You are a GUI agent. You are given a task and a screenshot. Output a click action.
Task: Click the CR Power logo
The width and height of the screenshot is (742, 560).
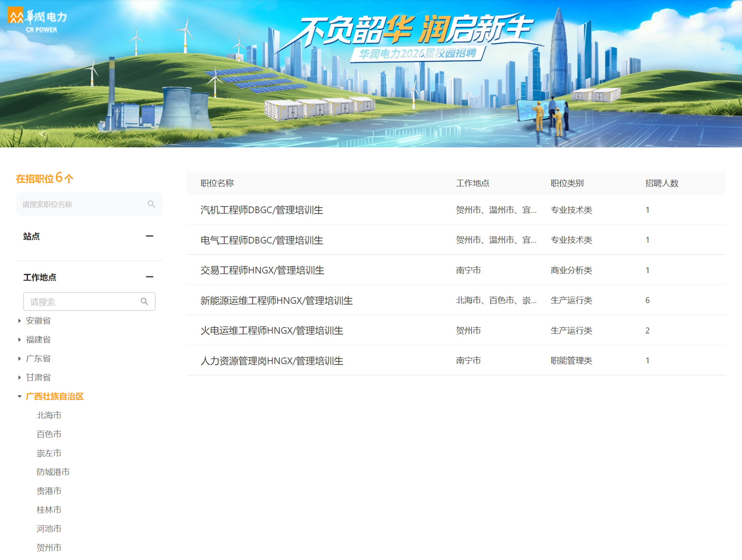(37, 20)
